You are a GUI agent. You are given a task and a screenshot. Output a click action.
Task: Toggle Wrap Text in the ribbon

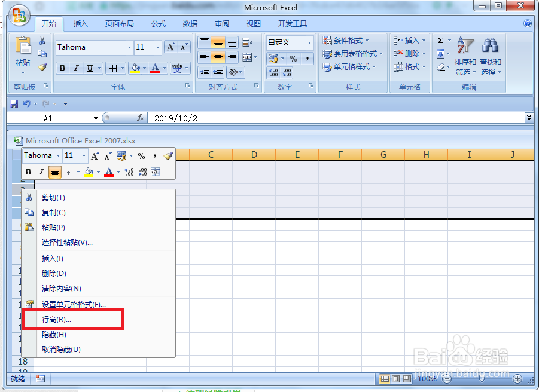247,42
